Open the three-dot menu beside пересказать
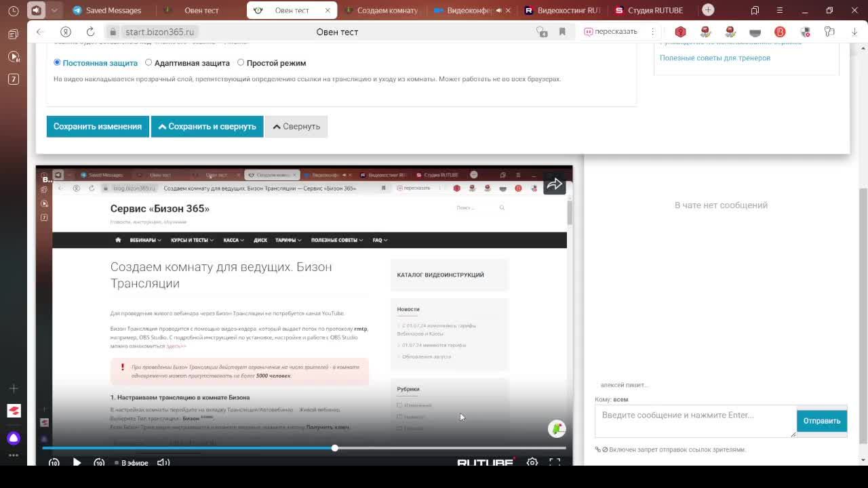This screenshot has height=488, width=868. point(652,32)
